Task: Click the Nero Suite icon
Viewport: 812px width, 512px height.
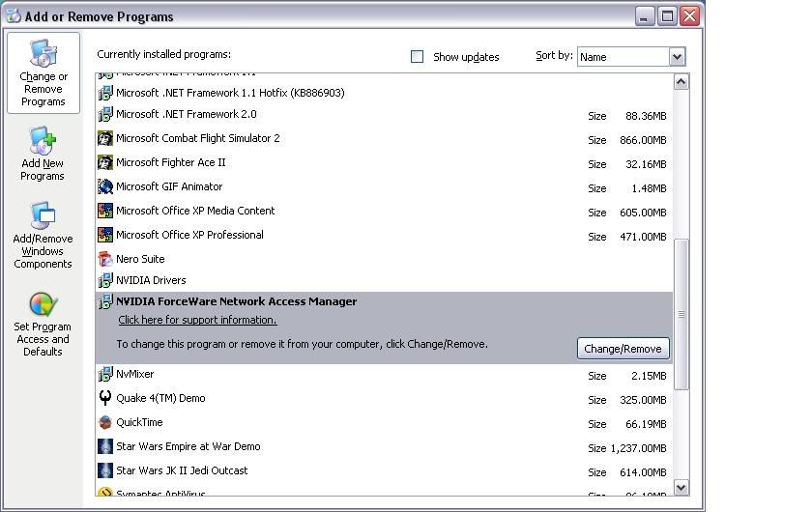Action: 105,259
